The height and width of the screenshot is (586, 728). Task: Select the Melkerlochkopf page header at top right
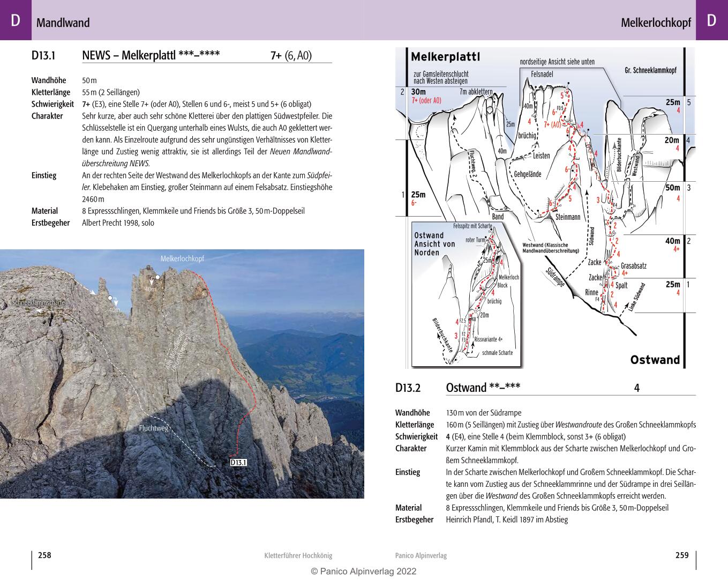click(656, 23)
